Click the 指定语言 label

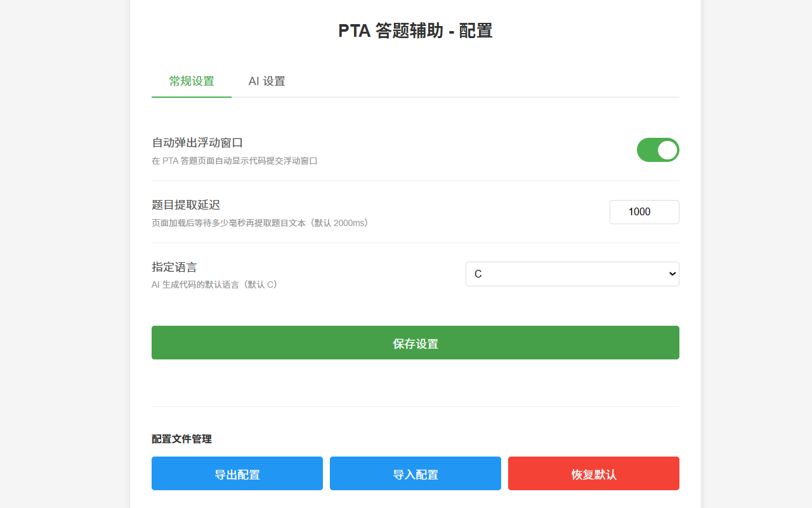[x=174, y=267]
